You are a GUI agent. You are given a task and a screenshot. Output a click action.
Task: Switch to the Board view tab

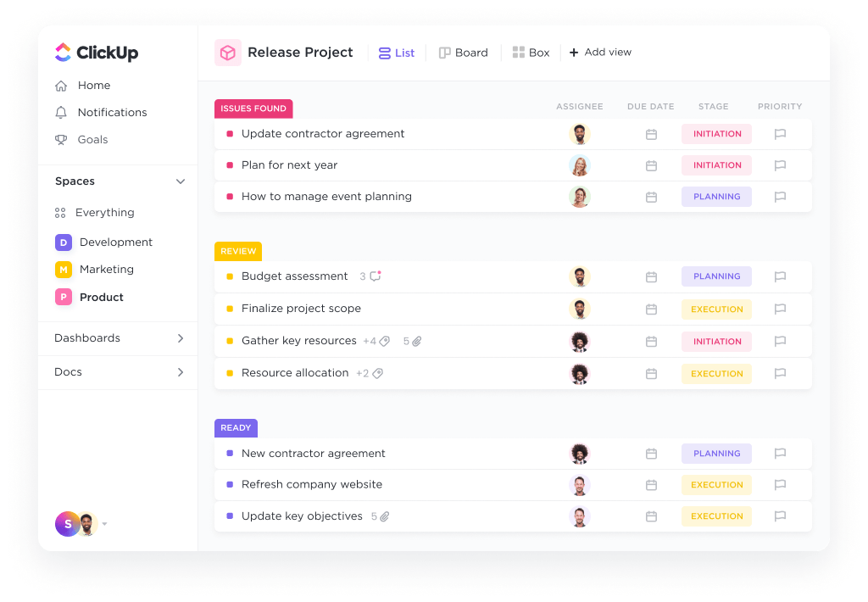(x=464, y=53)
